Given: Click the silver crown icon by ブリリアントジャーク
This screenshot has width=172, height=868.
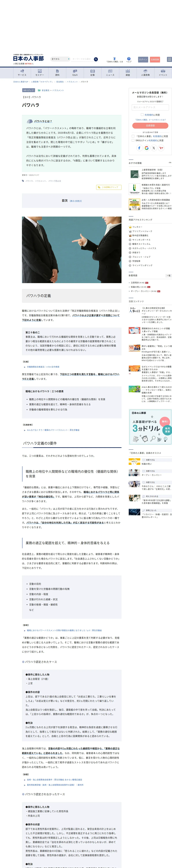Looking at the screenshot, I should pyautogui.click(x=130, y=231).
